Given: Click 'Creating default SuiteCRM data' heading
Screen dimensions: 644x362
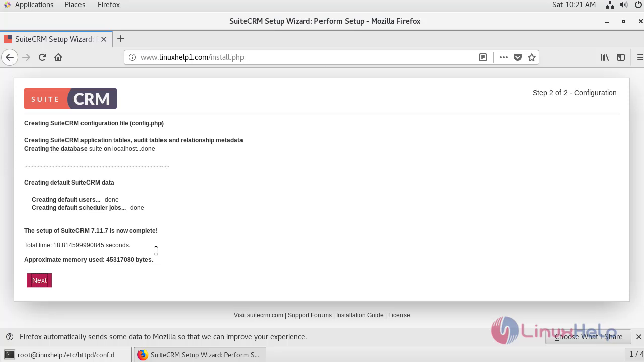Looking at the screenshot, I should [69, 183].
